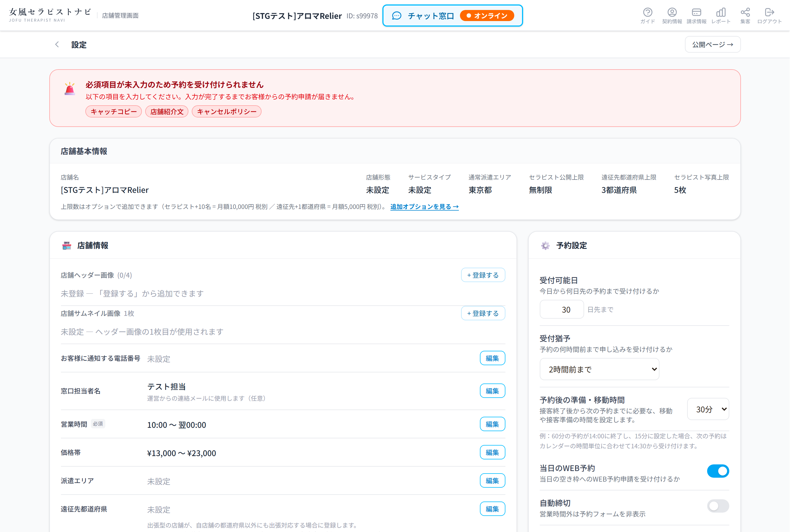Edit 窓口担当者名 row
Viewport: 798px width, 532px height.
click(x=497, y=395)
